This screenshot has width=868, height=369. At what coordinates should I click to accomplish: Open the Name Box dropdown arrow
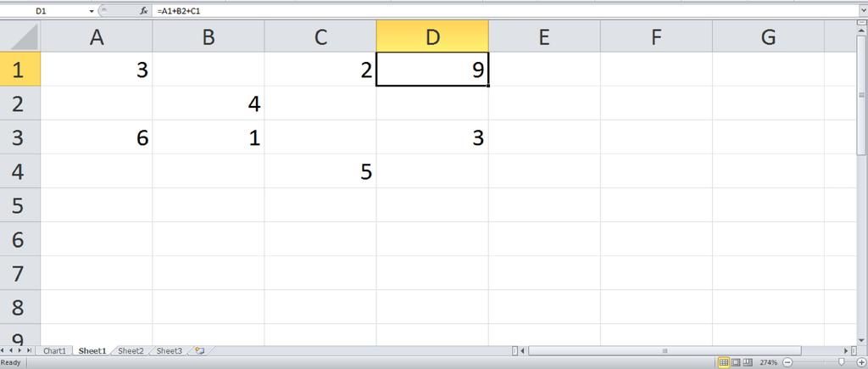(92, 10)
